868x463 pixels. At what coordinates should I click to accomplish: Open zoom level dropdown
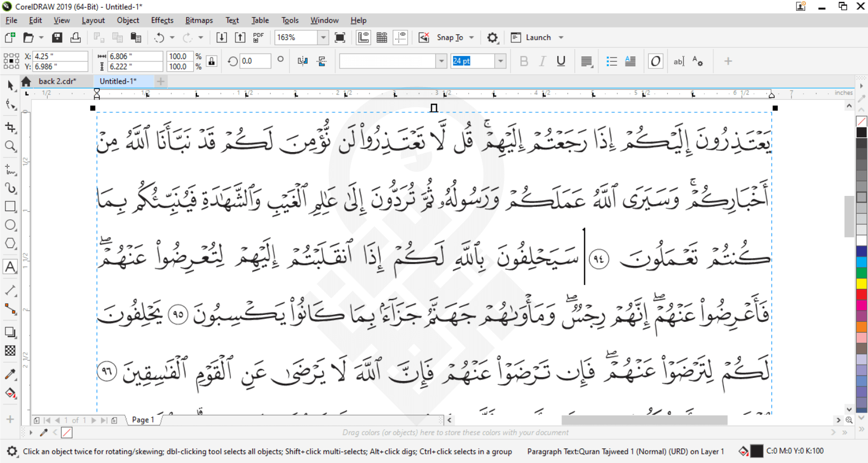(x=323, y=37)
